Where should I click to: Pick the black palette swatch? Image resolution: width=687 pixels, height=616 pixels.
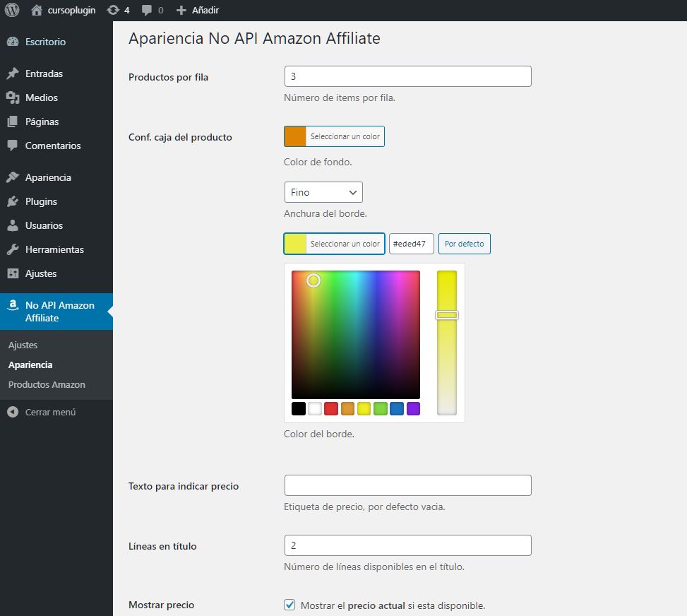tap(299, 408)
